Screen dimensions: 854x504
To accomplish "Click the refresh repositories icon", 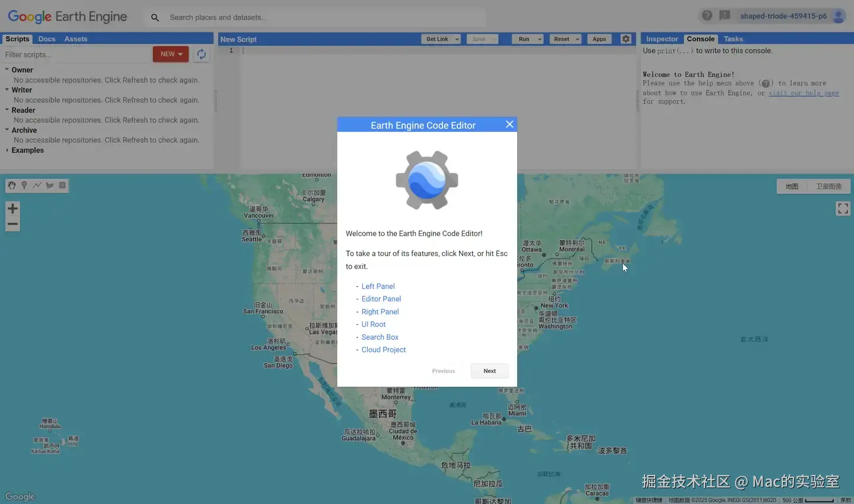I will (202, 54).
